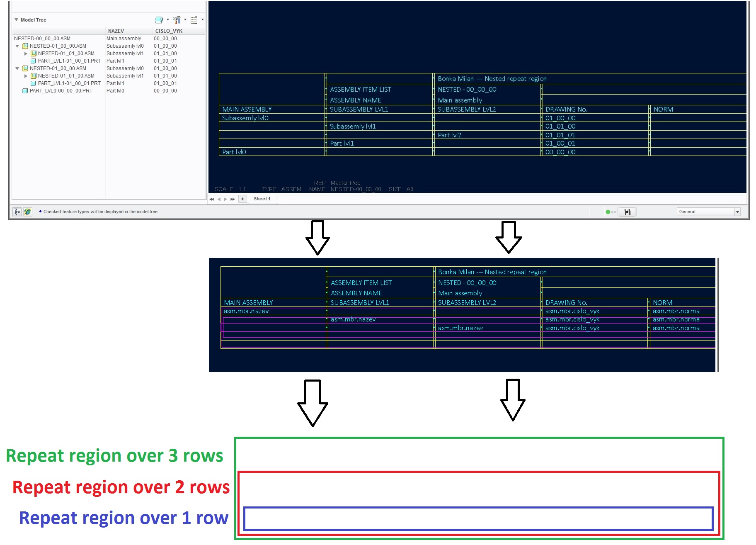Collapse the first NESTED-01_00_00.ASM tree node
The image size is (756, 545).
(17, 46)
